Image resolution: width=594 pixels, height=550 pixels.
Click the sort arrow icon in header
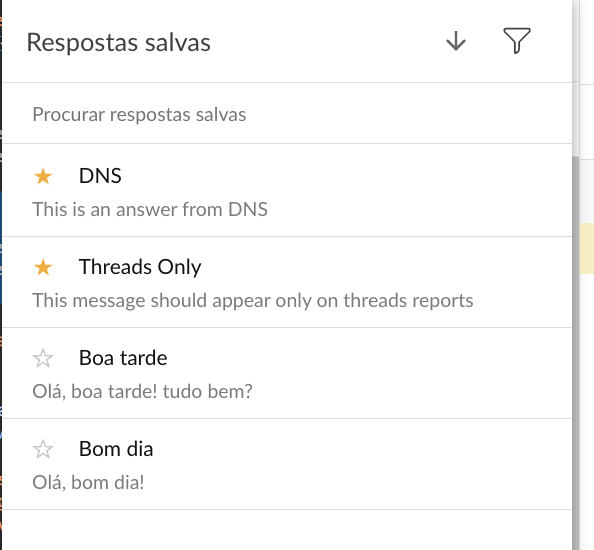(456, 41)
